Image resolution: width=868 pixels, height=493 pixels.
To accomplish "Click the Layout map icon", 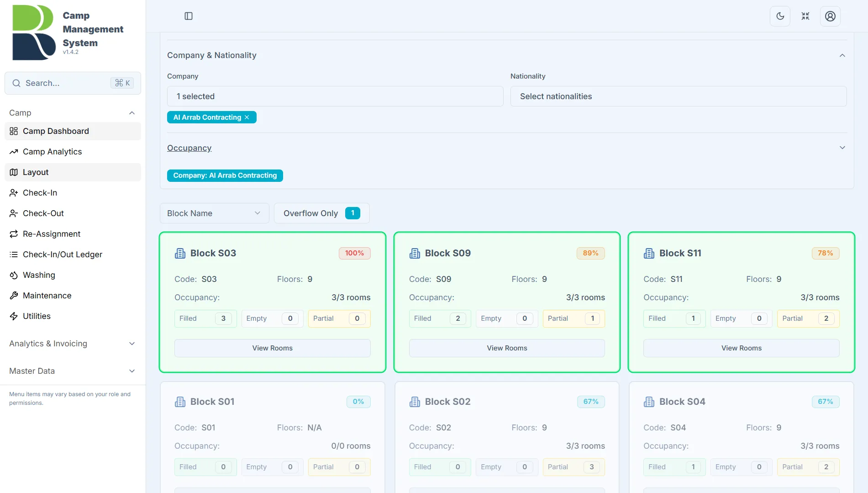I will pos(14,172).
